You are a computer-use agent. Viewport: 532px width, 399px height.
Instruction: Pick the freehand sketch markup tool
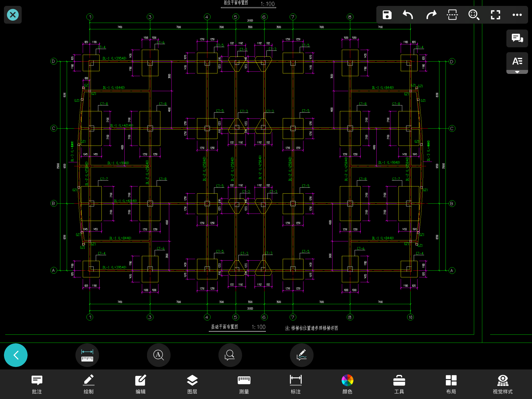click(301, 355)
